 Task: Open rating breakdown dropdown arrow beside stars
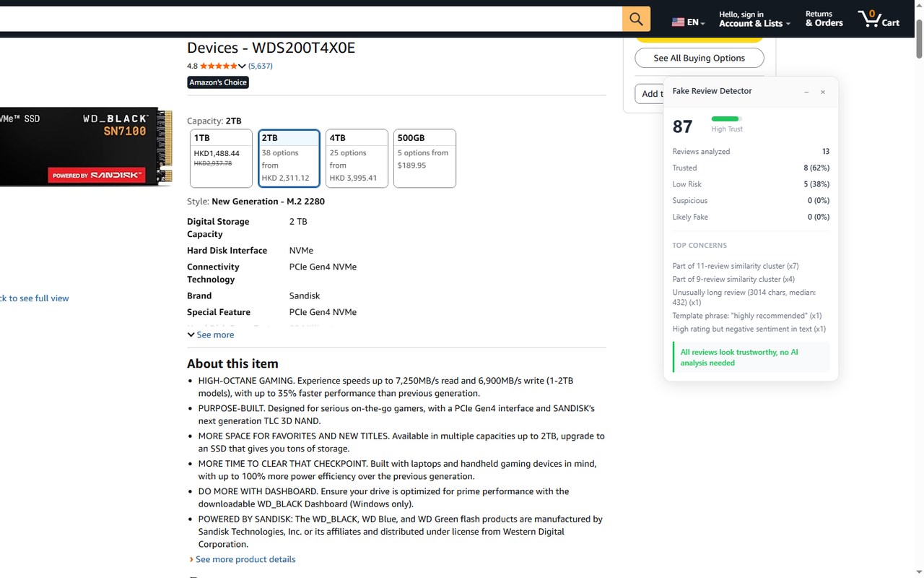click(x=242, y=66)
